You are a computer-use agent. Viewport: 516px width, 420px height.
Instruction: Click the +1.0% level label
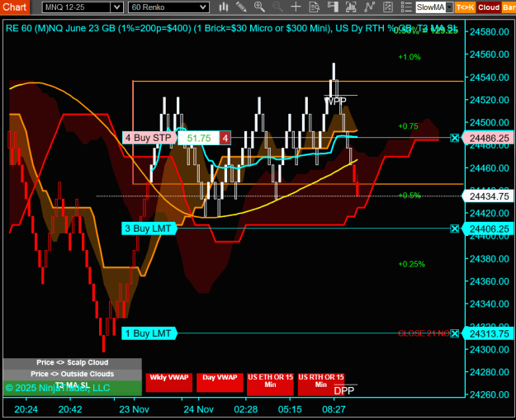click(x=409, y=57)
